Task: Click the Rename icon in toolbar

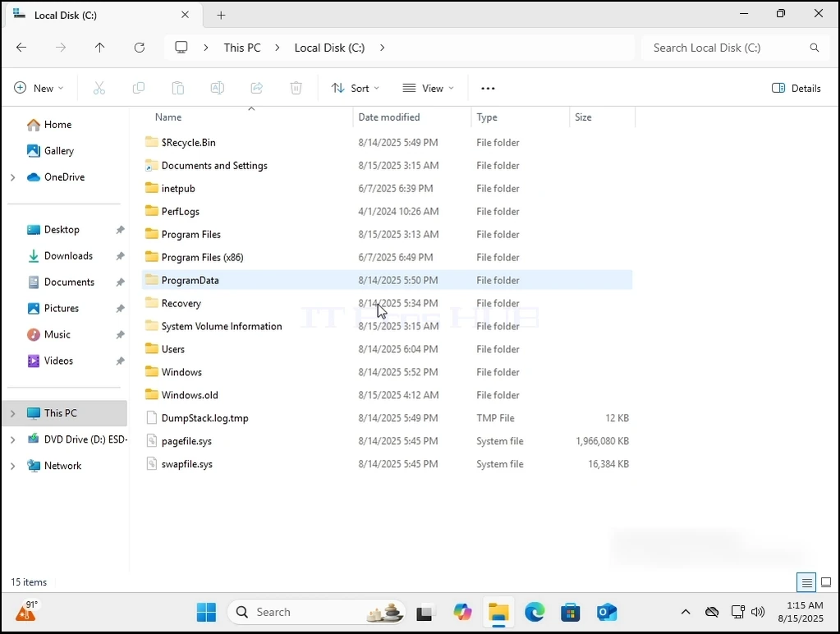Action: (x=217, y=88)
